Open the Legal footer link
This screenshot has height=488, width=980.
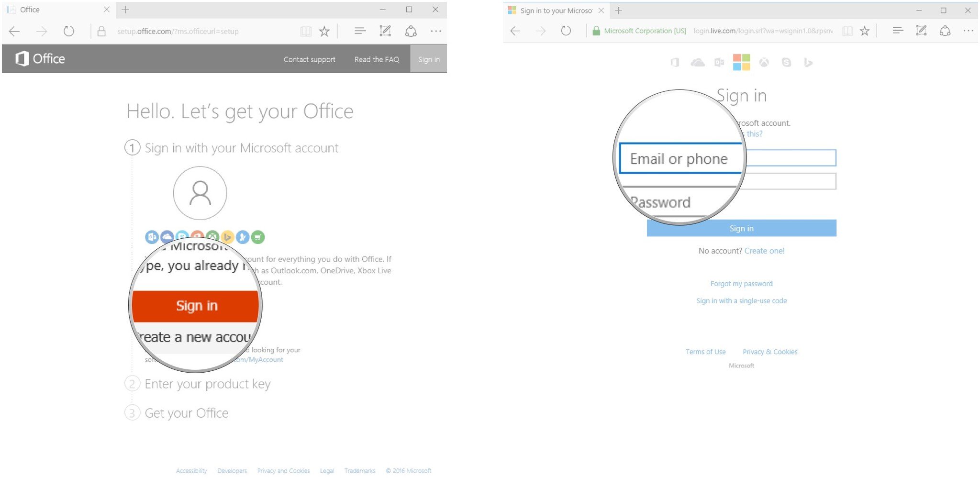[x=327, y=471]
